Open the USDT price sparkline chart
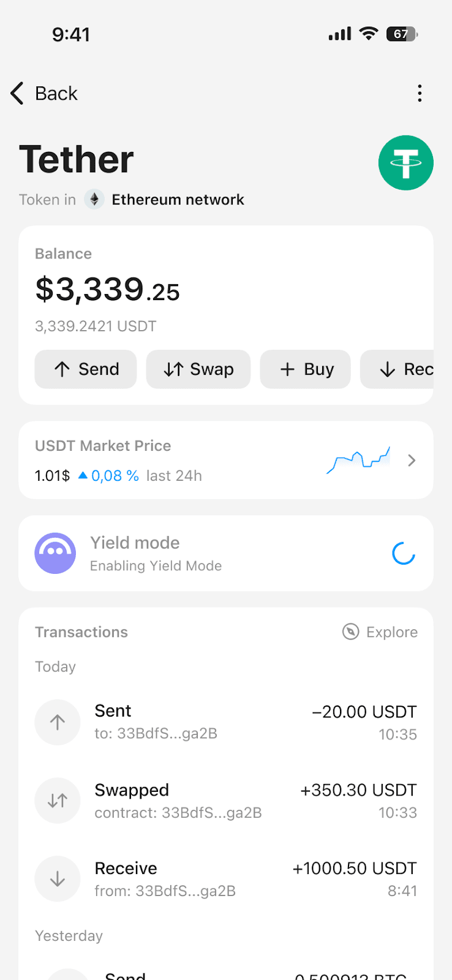Viewport: 452px width, 980px height. [x=358, y=461]
